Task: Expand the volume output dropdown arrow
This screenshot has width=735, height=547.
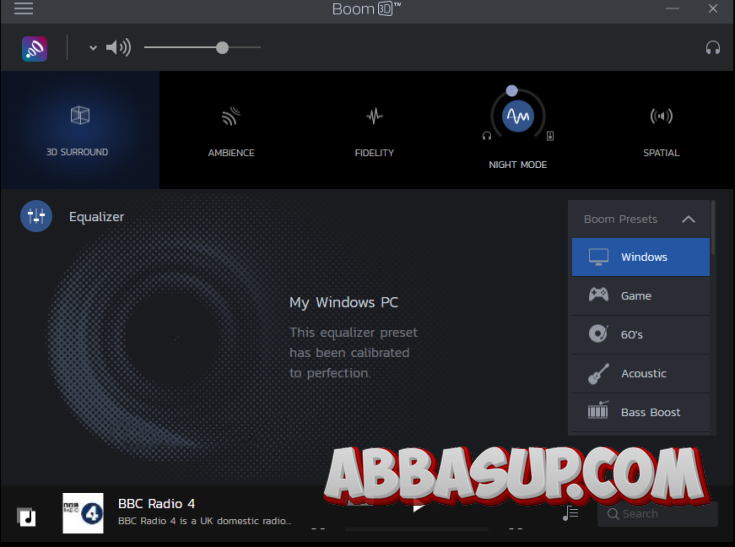Action: pyautogui.click(x=93, y=48)
